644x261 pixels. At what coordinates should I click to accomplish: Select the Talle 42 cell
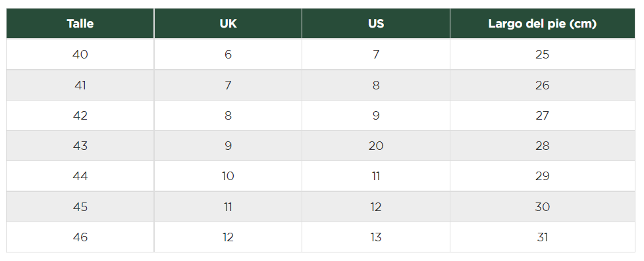coord(80,115)
